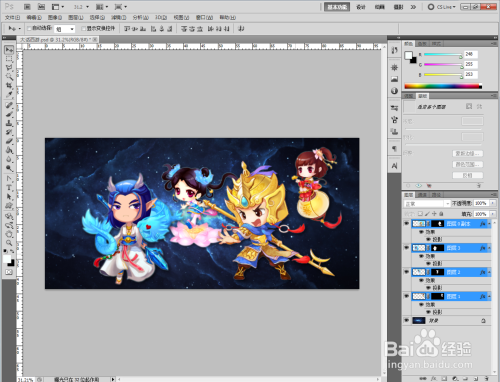This screenshot has width=500, height=382.
Task: Hide the 图层 1 layer
Action: [406, 296]
